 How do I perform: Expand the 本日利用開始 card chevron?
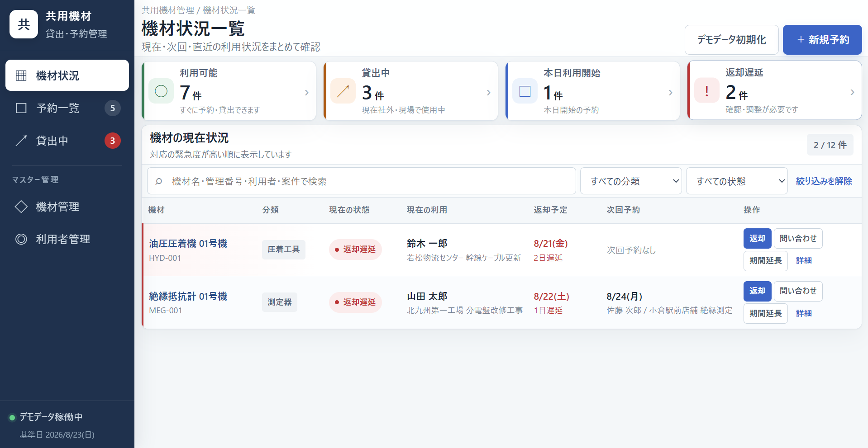671,93
